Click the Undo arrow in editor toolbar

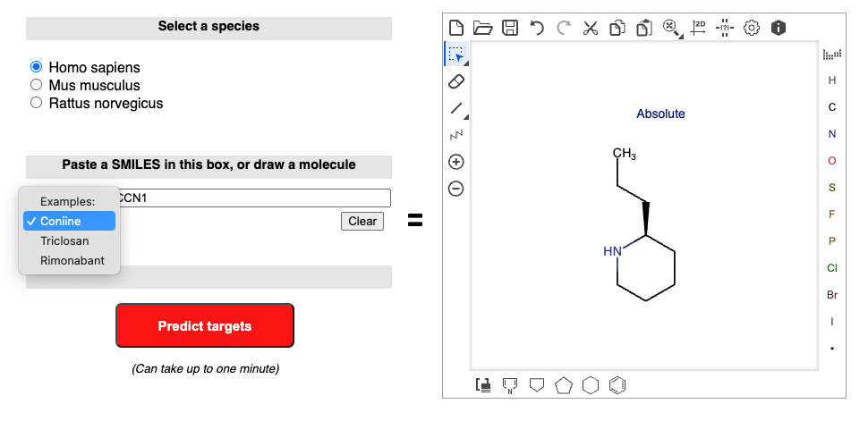tap(536, 28)
